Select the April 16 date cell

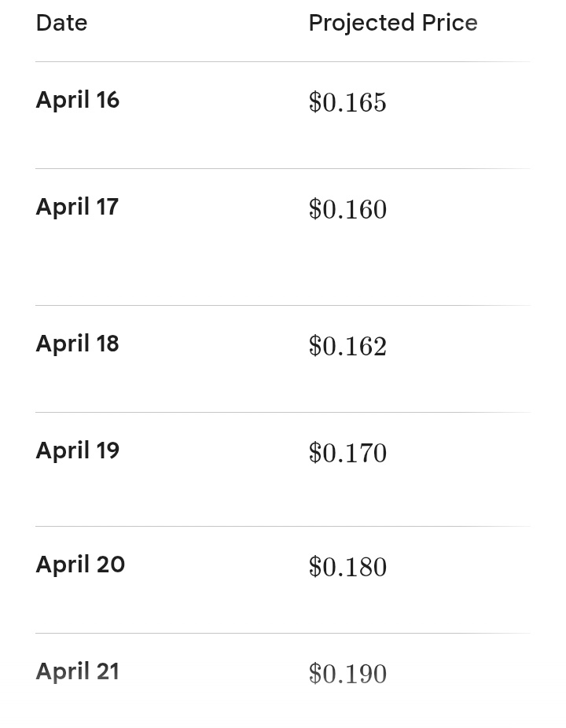77,100
